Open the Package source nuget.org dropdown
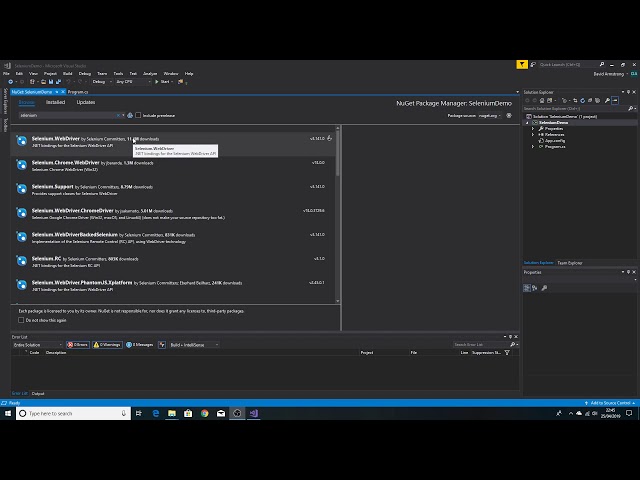This screenshot has width=640, height=480. coord(490,116)
